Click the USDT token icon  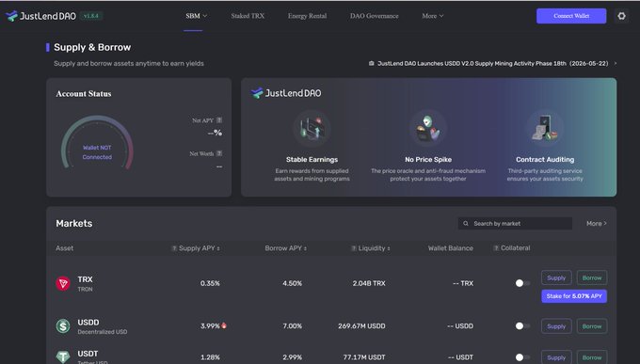tap(63, 357)
